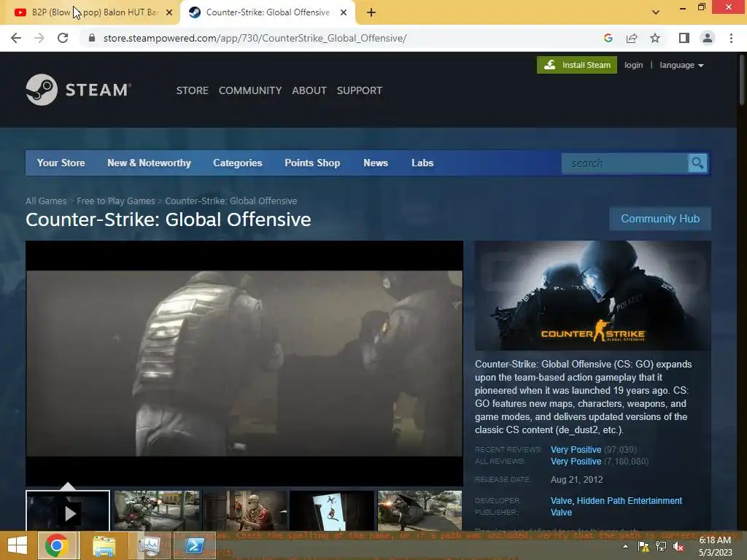Bookmark this page with star icon

pyautogui.click(x=655, y=38)
